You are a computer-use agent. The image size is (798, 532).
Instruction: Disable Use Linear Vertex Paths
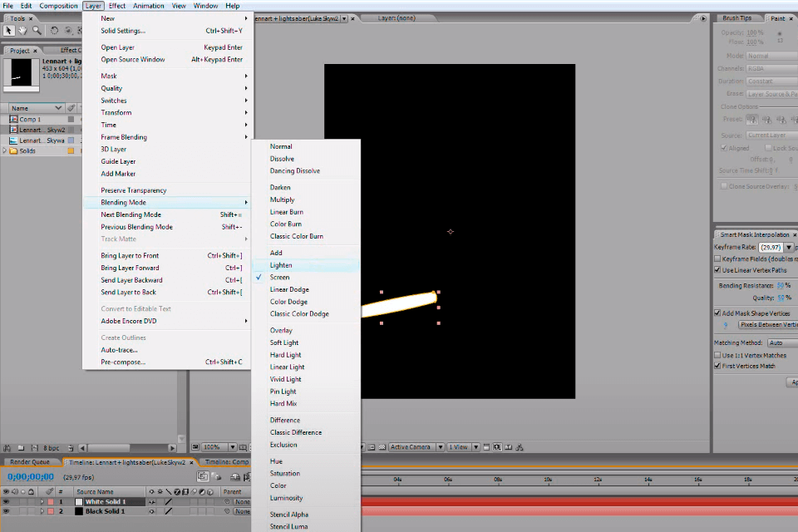(x=717, y=268)
